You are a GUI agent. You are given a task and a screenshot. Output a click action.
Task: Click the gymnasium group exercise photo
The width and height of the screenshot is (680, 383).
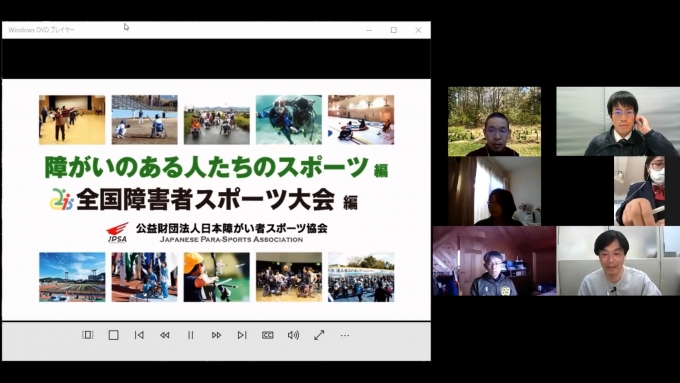72,120
